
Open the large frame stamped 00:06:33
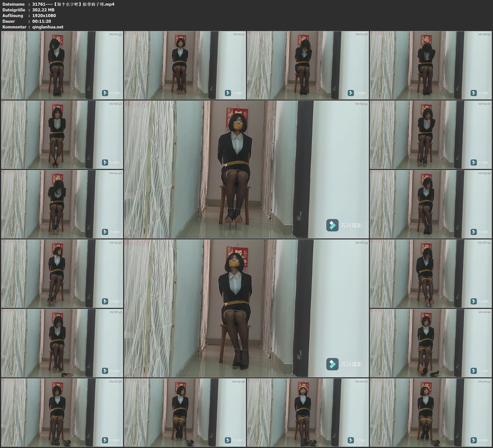(246, 308)
